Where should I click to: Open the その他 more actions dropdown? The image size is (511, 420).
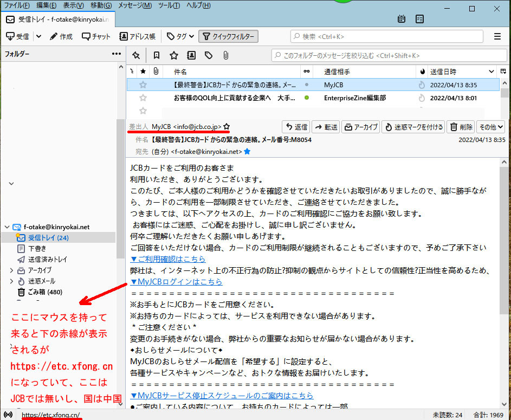click(x=491, y=127)
